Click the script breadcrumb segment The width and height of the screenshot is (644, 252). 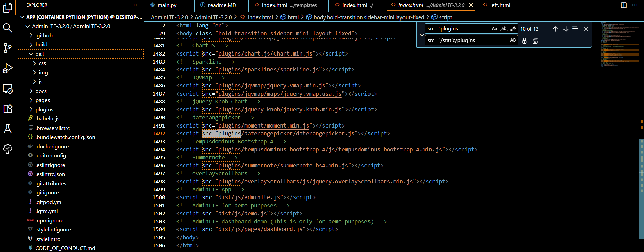pyautogui.click(x=442, y=17)
